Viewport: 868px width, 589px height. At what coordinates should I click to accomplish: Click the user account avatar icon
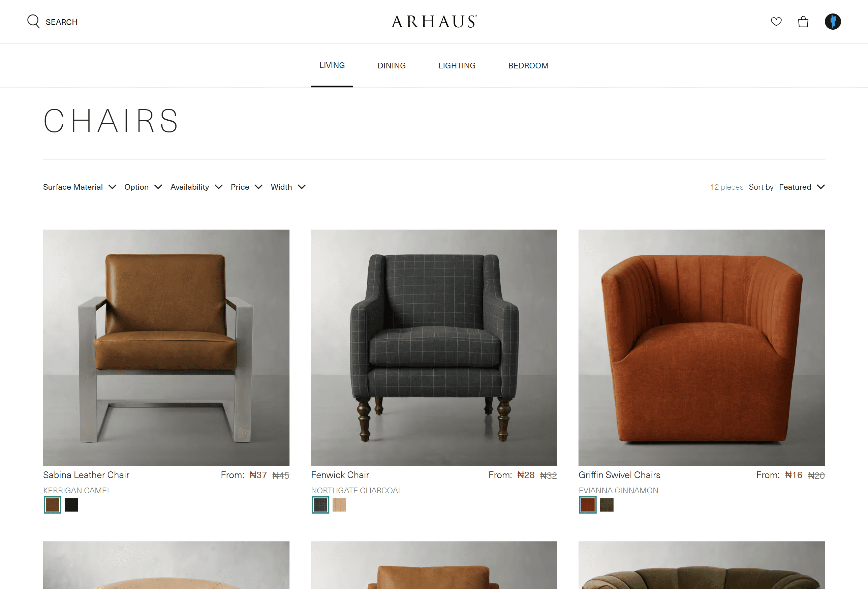(x=833, y=21)
